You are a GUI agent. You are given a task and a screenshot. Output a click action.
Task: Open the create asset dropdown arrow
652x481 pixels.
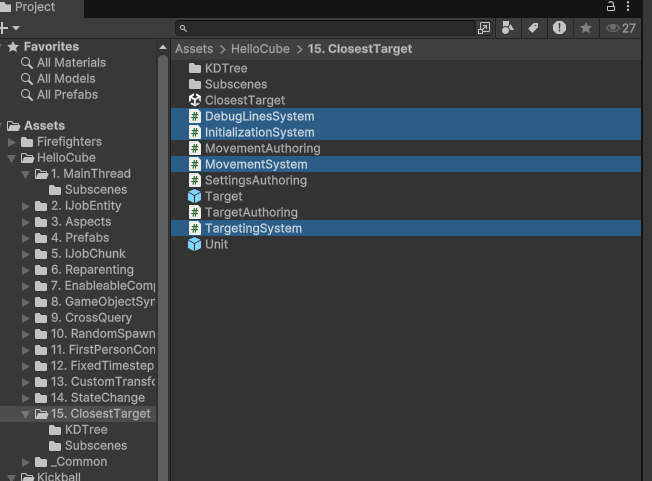(16, 28)
